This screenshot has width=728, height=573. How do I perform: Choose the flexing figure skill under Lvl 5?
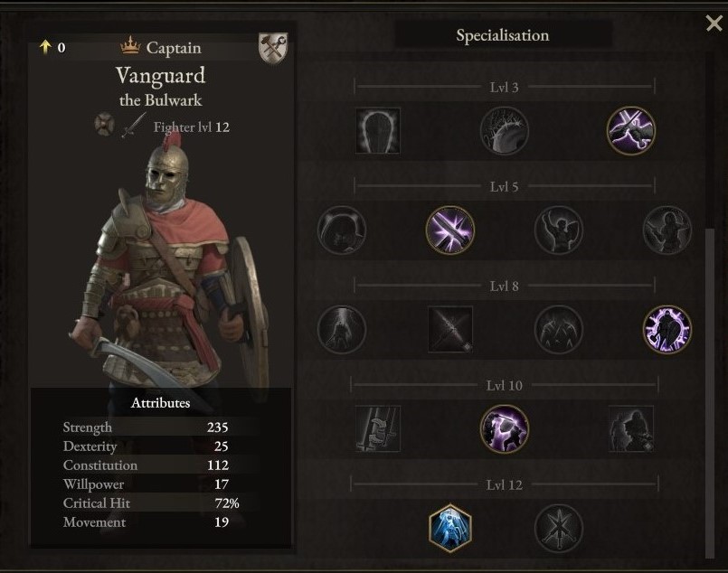click(559, 230)
